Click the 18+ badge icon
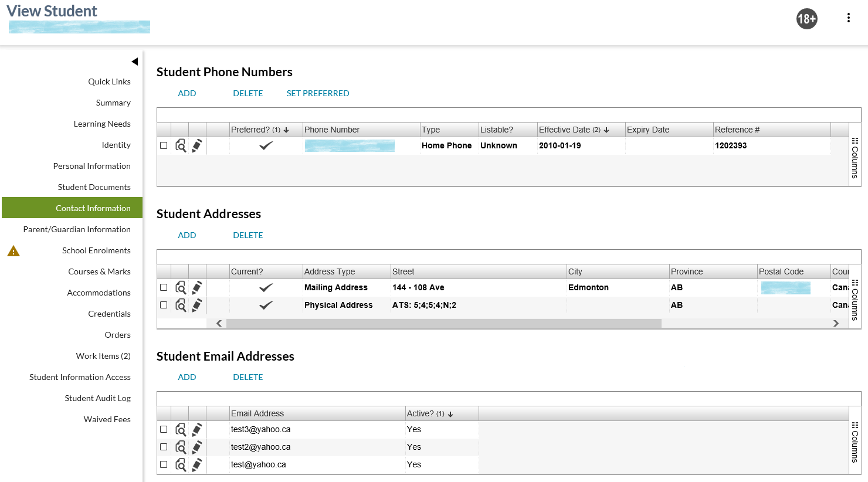Screen dimensions: 868x482 (x=806, y=19)
